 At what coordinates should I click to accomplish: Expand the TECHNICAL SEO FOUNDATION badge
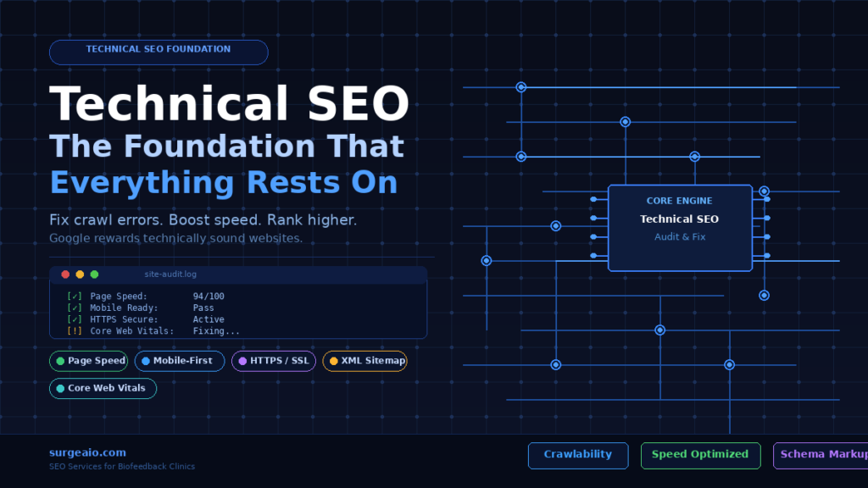158,51
